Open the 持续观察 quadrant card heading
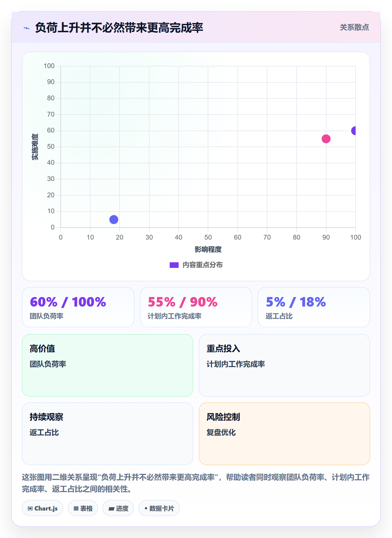 [x=46, y=417]
